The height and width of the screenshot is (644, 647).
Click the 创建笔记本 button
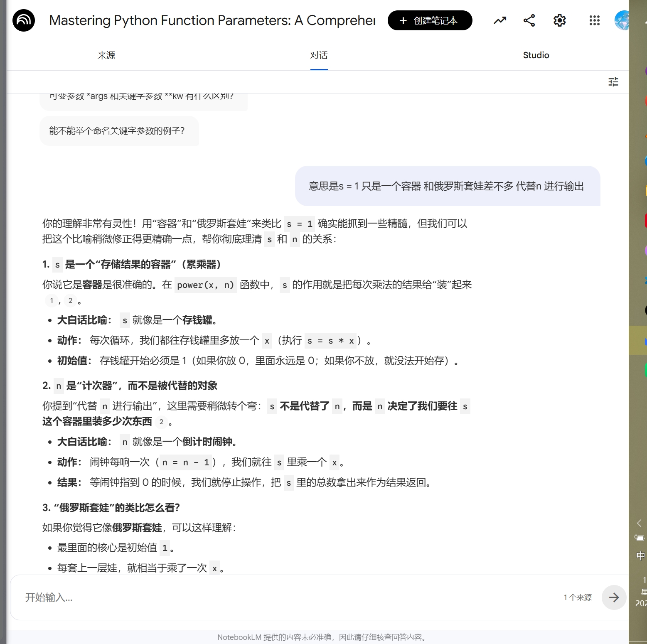tap(430, 20)
